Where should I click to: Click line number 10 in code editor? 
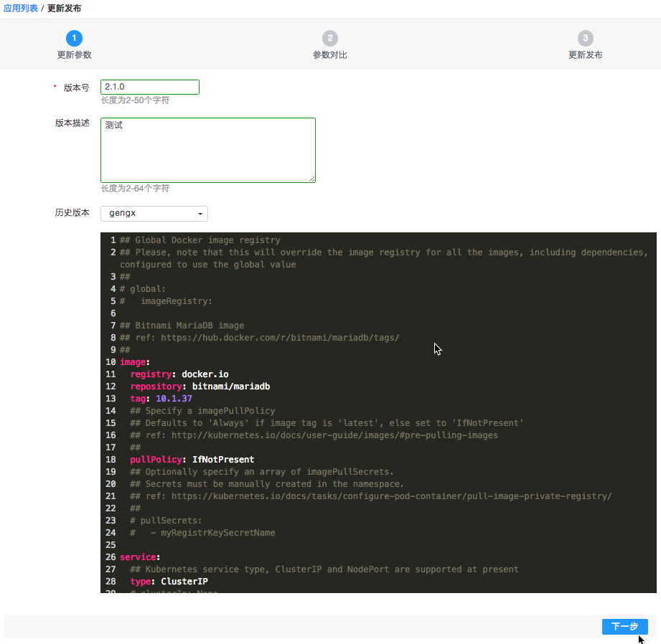point(111,362)
